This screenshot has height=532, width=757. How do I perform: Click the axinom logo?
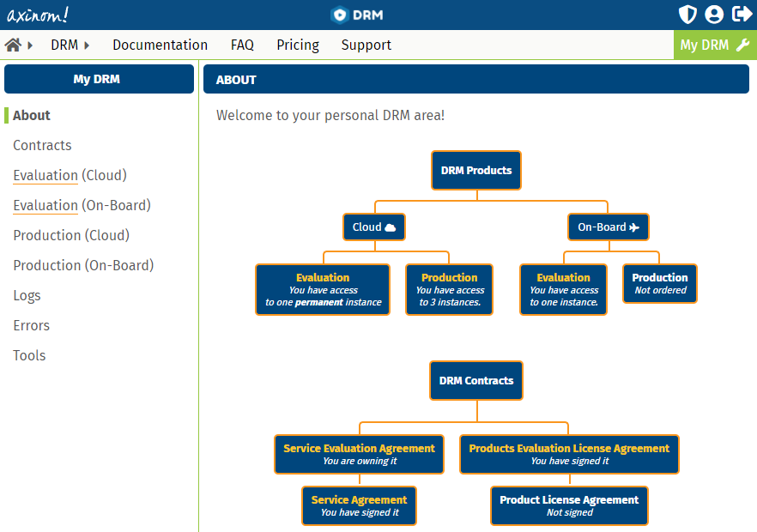[x=38, y=15]
